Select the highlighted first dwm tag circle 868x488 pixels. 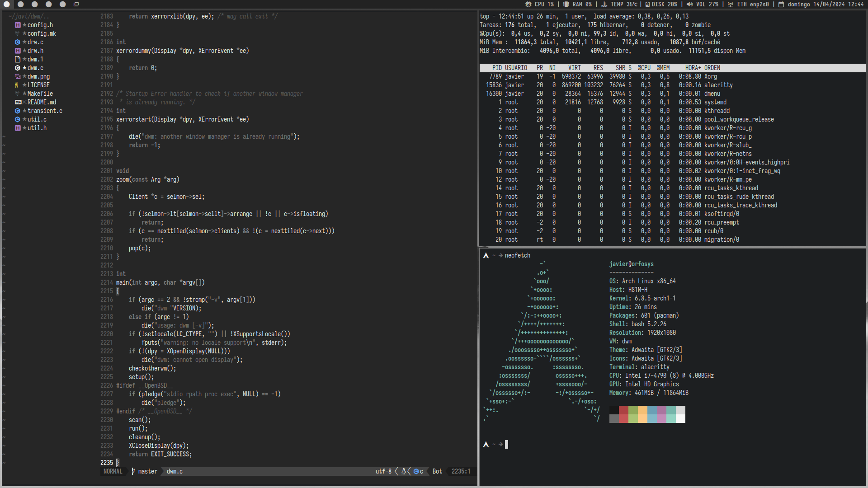tap(7, 4)
